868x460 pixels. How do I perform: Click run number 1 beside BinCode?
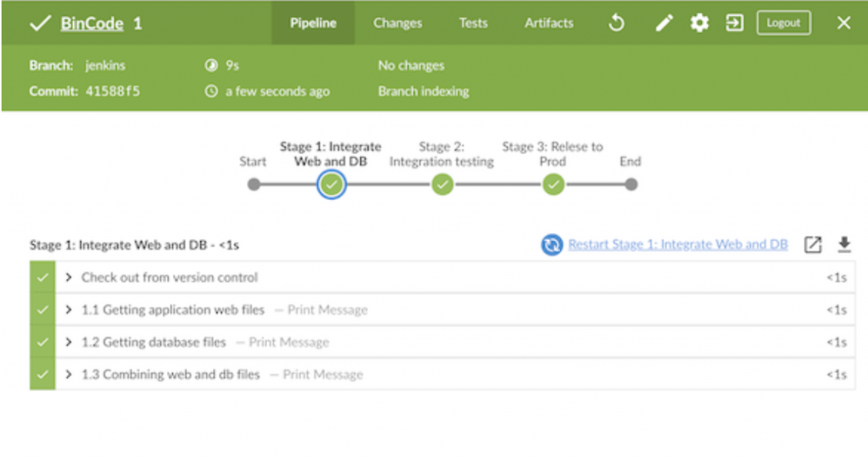pos(137,23)
